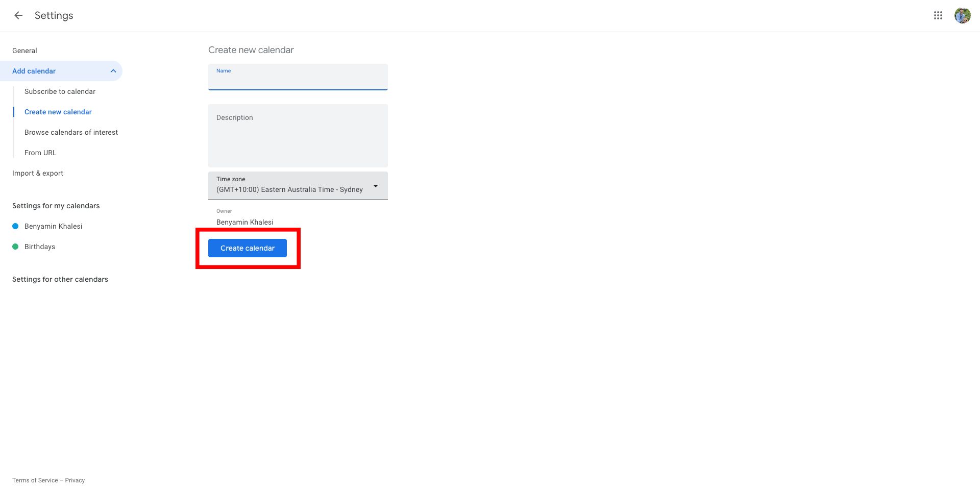Viewport: 980px width, 488px height.
Task: Open the Time zone dropdown
Action: point(298,185)
